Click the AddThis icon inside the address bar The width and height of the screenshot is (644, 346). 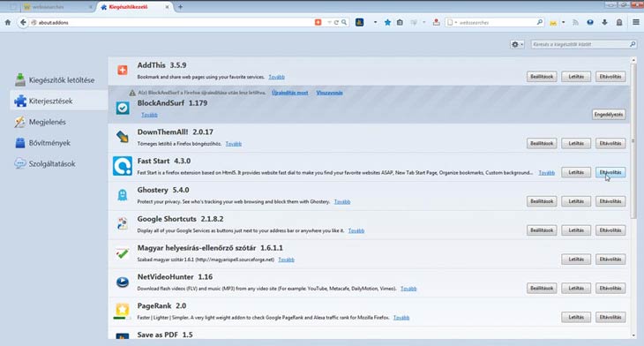(318, 22)
